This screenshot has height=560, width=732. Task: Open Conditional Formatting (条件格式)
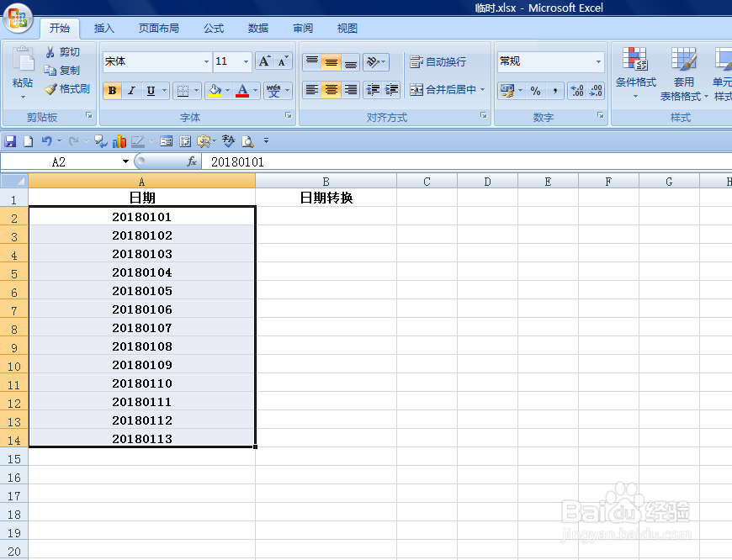click(635, 74)
